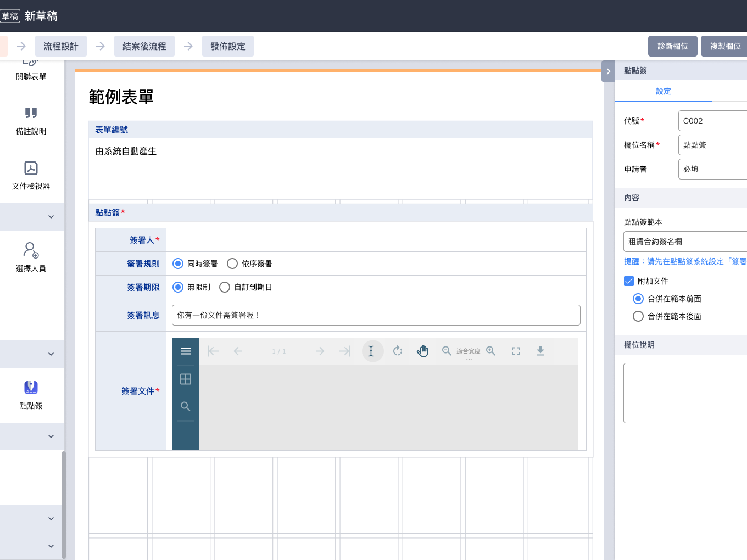
Task: Go to 發佈設定 step
Action: [228, 46]
